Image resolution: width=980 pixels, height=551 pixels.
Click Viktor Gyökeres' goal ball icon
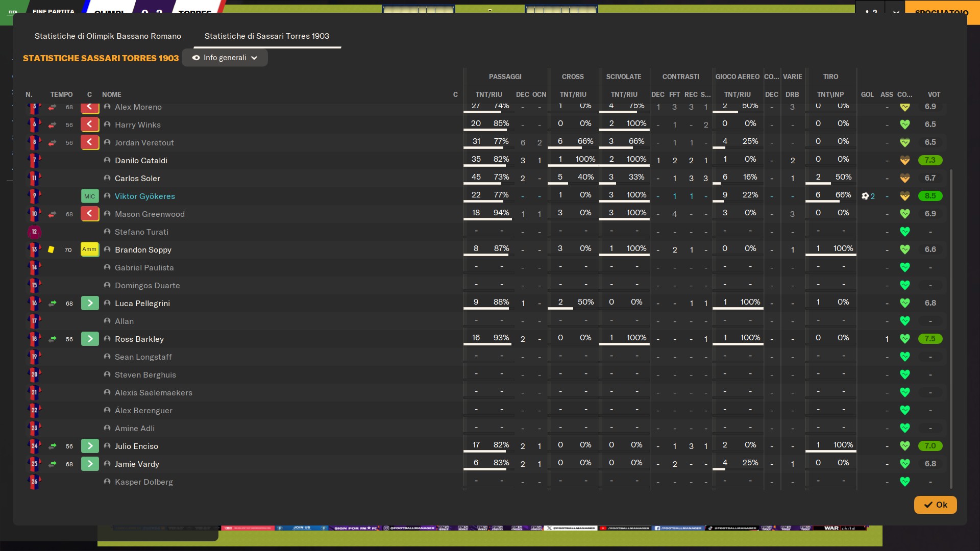[x=865, y=196]
